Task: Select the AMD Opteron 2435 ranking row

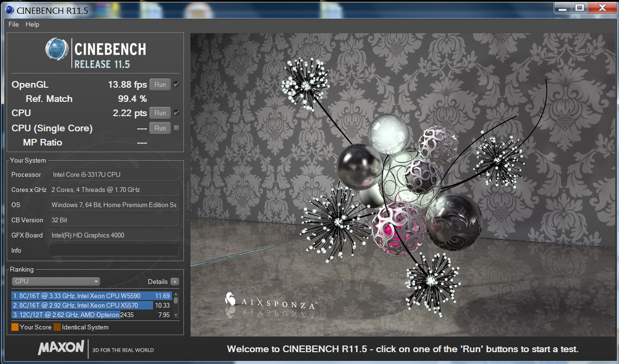Action: click(x=92, y=314)
